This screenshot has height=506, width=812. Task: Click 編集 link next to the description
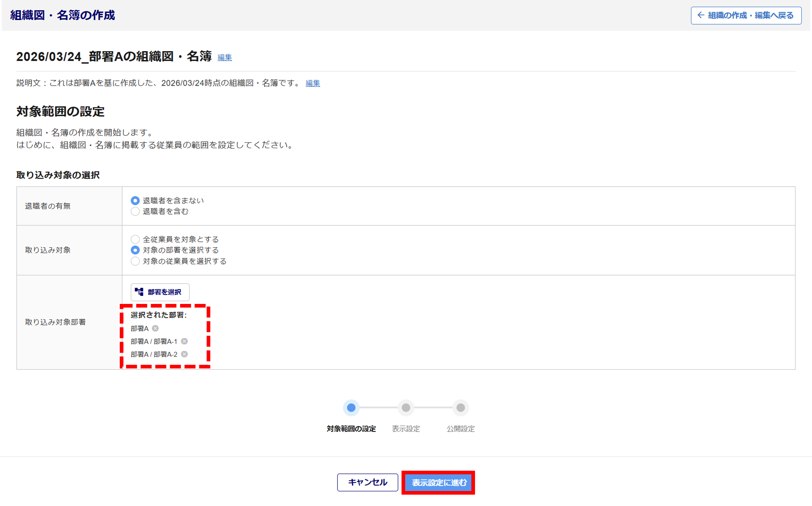[313, 83]
